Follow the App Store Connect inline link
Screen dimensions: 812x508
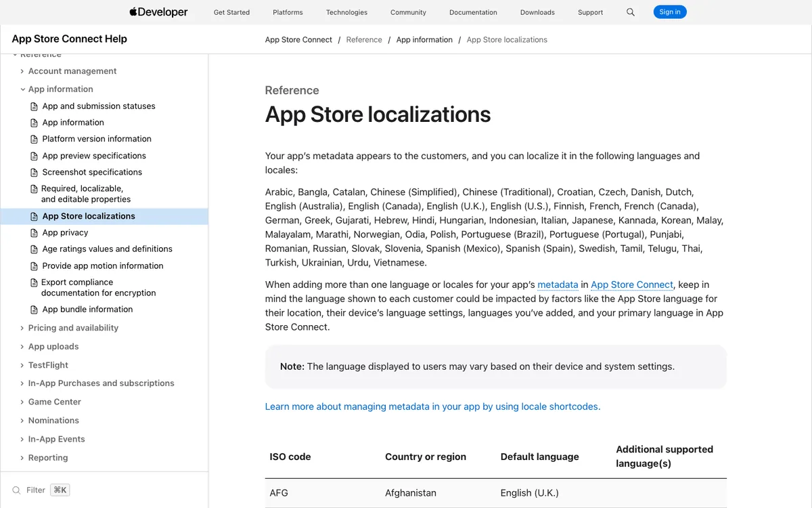coord(632,284)
